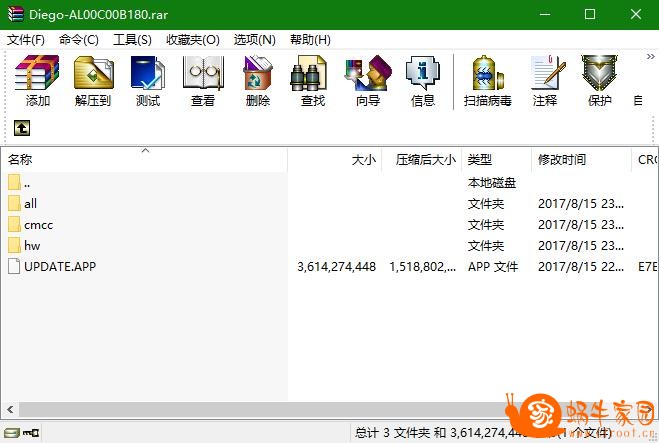
Task: Click the 保护 (Protect) shield icon
Action: (600, 81)
